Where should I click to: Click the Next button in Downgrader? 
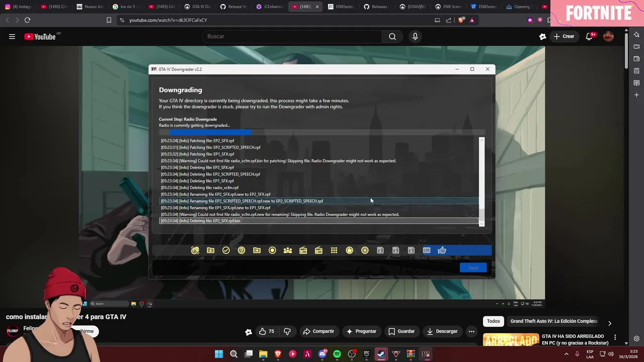(473, 268)
